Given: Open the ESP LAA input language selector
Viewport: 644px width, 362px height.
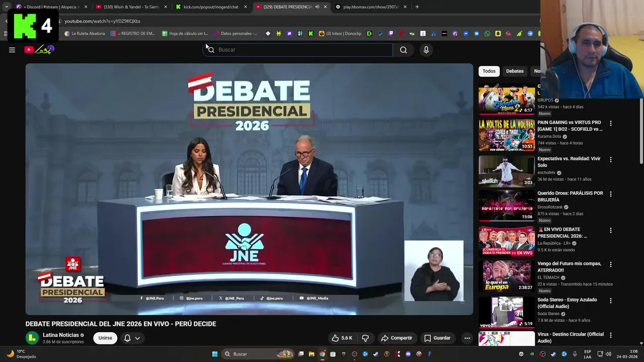Looking at the screenshot, I should [588, 354].
